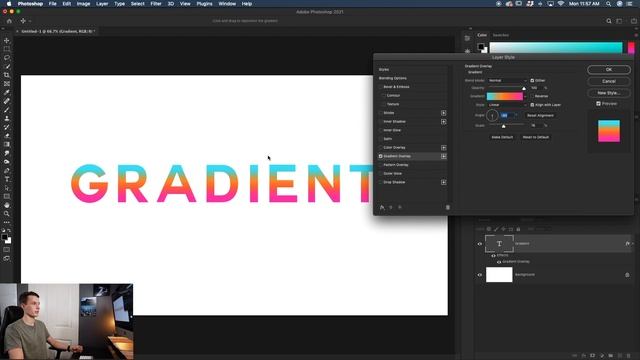Screen dimensions: 640x360
Task: Click the Scale slider handle
Action: coord(503,126)
